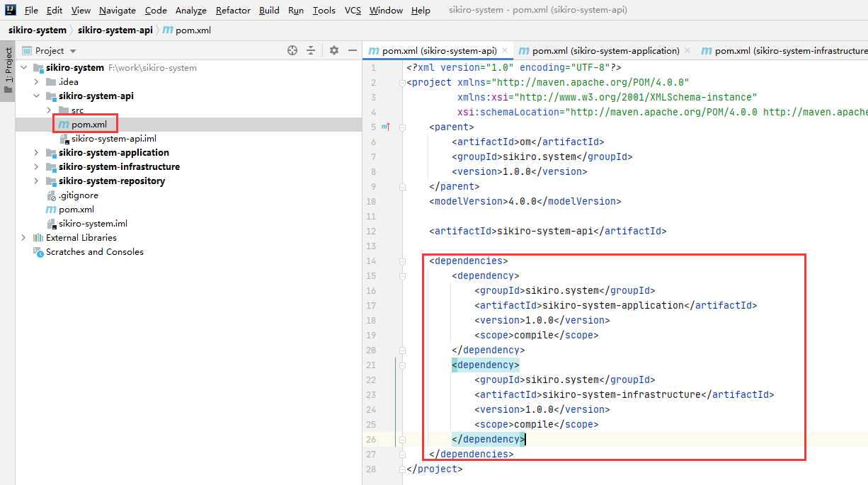Select sikiro-system.iml file in tree
868x485 pixels.
click(93, 224)
